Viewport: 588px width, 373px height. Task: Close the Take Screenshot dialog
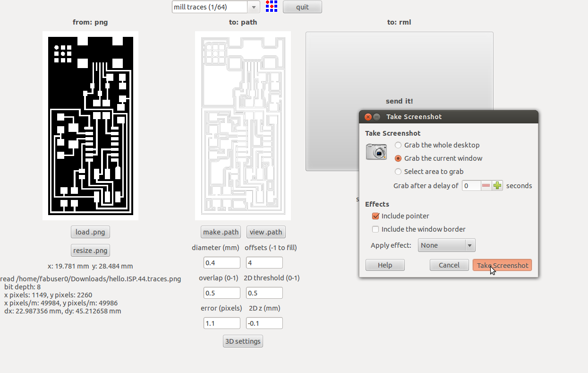(x=368, y=117)
